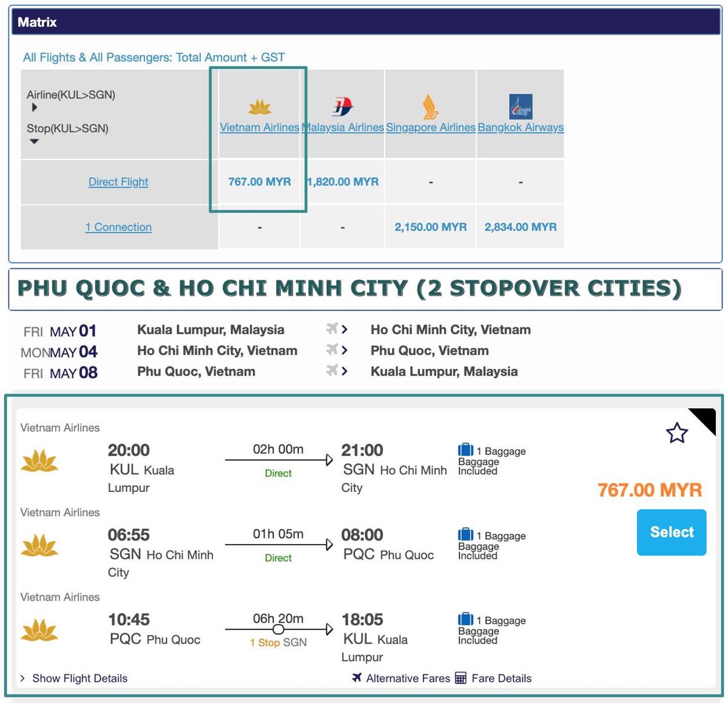Click the Bangkok Airways logo in matrix

(x=521, y=107)
